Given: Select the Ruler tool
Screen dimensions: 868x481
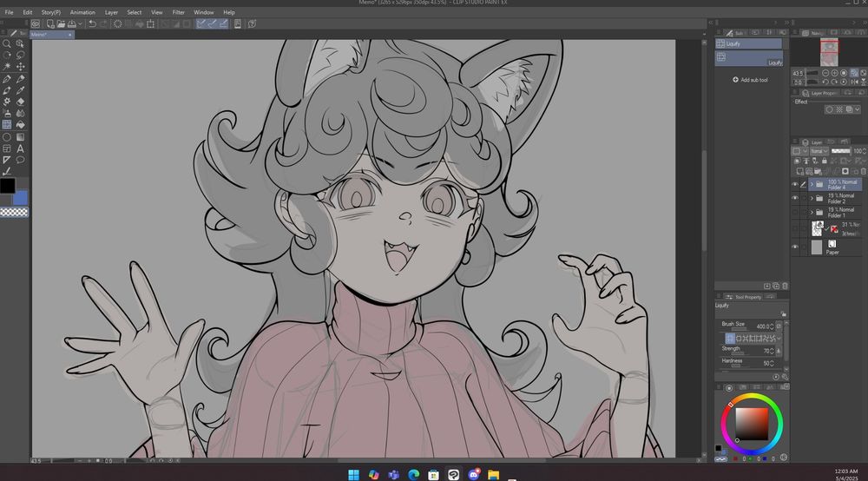Looking at the screenshot, I should click(x=7, y=160).
